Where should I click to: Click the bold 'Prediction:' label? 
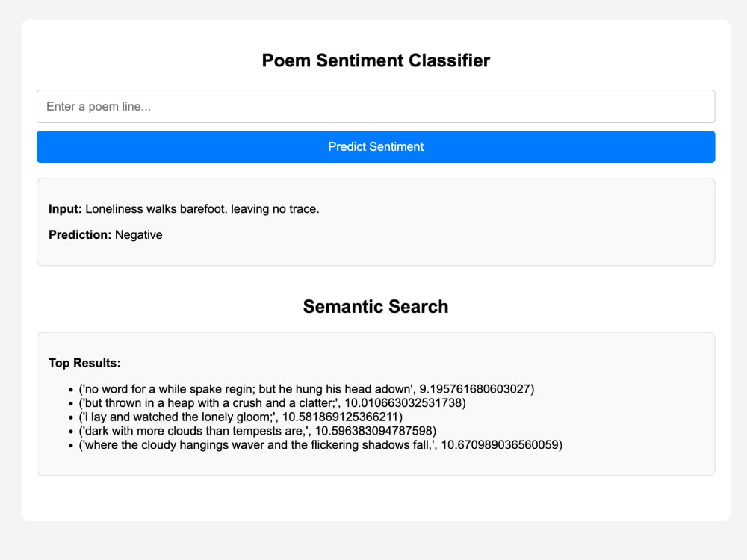click(80, 234)
